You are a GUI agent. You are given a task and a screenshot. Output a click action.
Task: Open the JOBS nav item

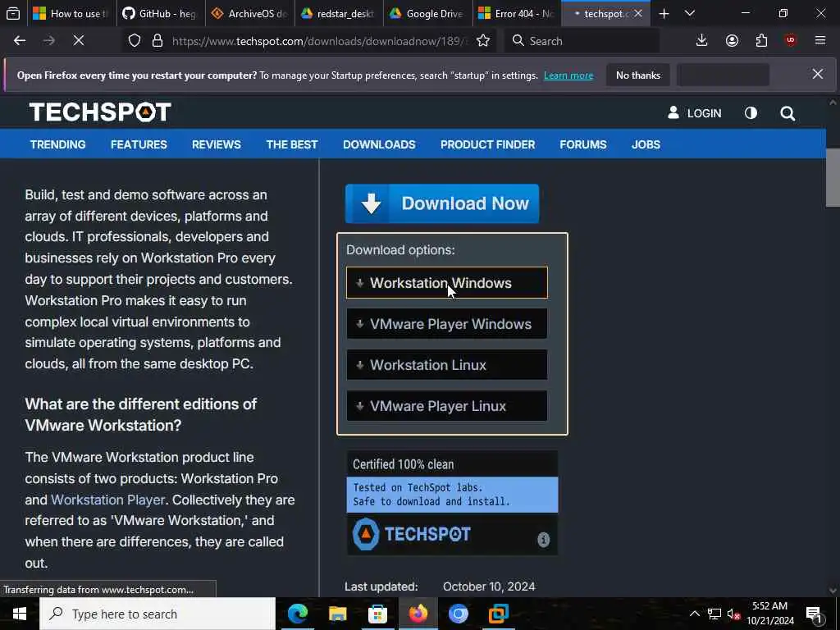646,144
